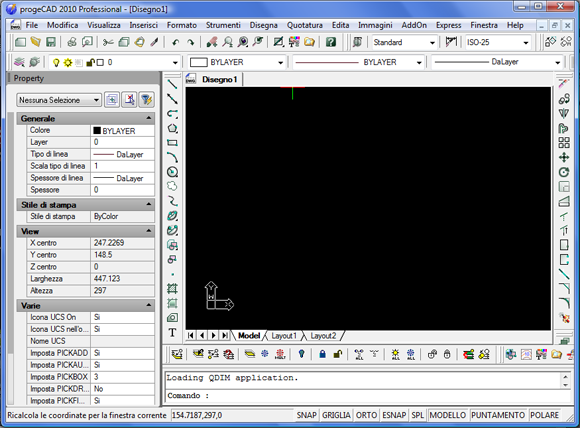The width and height of the screenshot is (580, 428).
Task: Select the Hatch tool
Action: coord(172,288)
